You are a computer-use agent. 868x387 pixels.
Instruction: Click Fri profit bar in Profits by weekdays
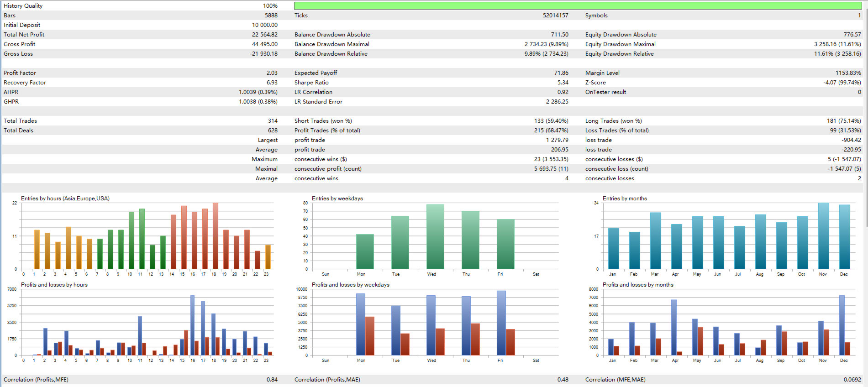501,323
